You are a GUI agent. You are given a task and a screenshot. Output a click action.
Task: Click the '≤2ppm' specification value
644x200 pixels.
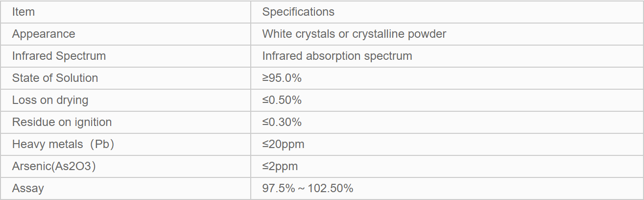[x=280, y=166]
